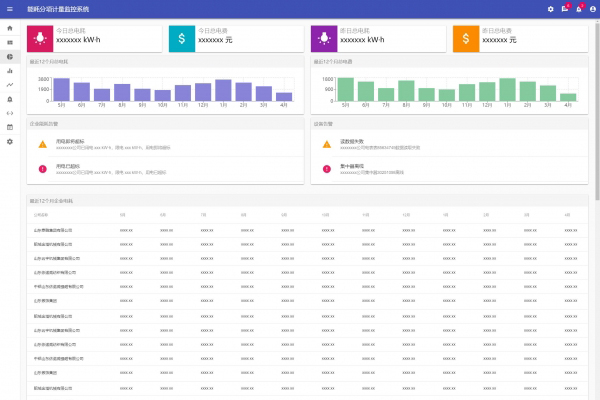The width and height of the screenshot is (600, 400).
Task: Select the 昨日总电耗 card label
Action: (x=355, y=31)
